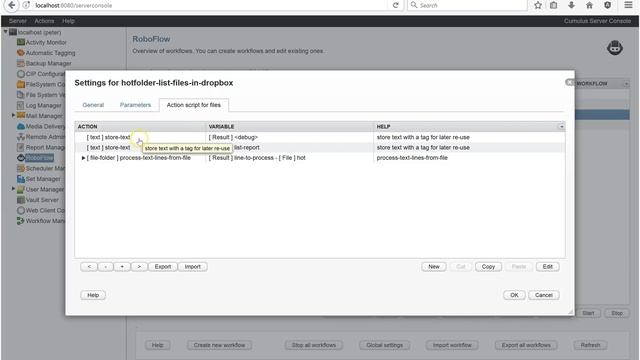640x360 pixels.
Task: Click the browser back arrow
Action: point(12,5)
